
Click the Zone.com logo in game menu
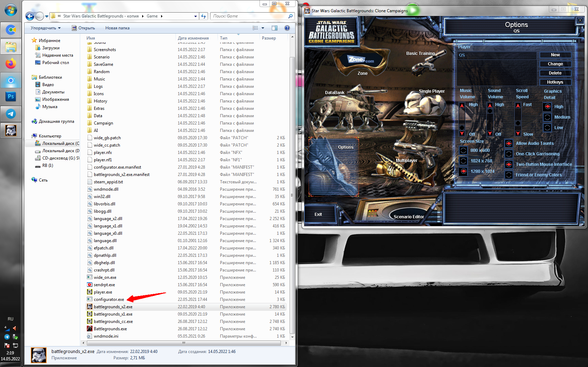[x=361, y=60]
